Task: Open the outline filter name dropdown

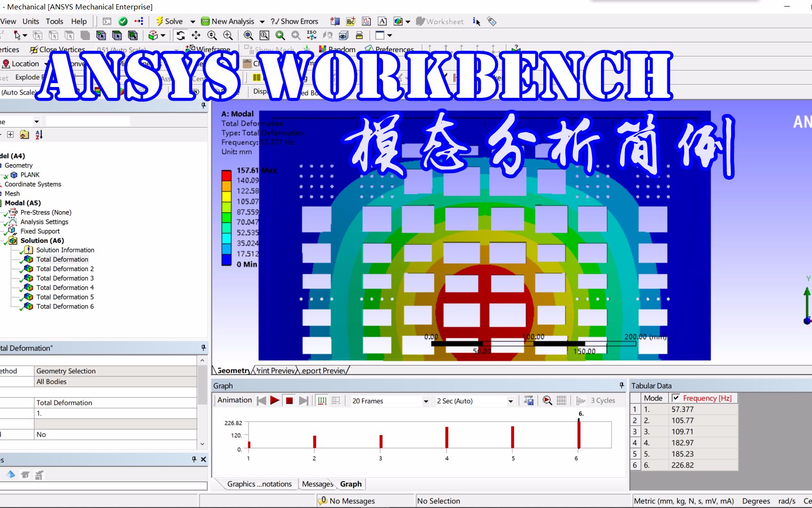Action: click(37, 122)
